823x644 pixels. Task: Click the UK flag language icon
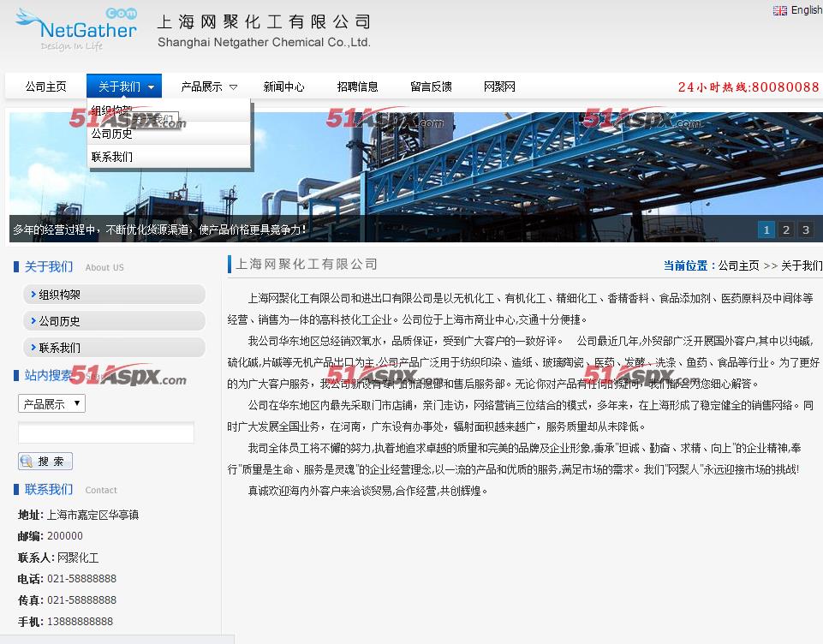[779, 10]
